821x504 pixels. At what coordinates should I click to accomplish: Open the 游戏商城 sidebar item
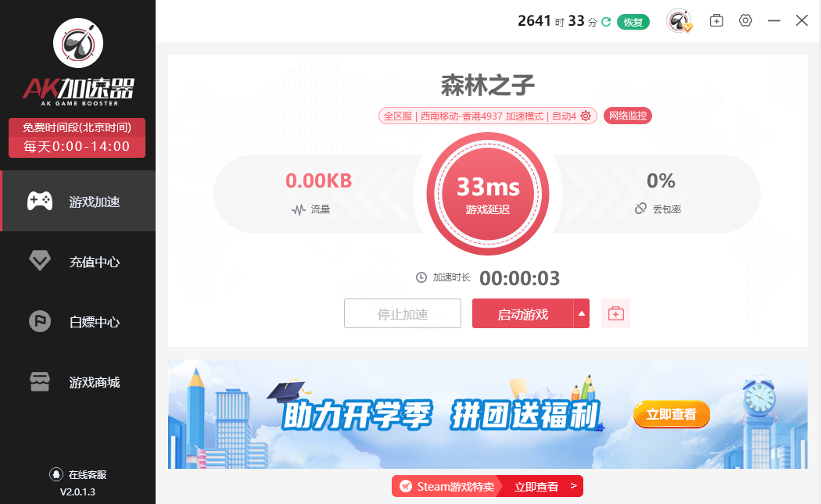78,381
